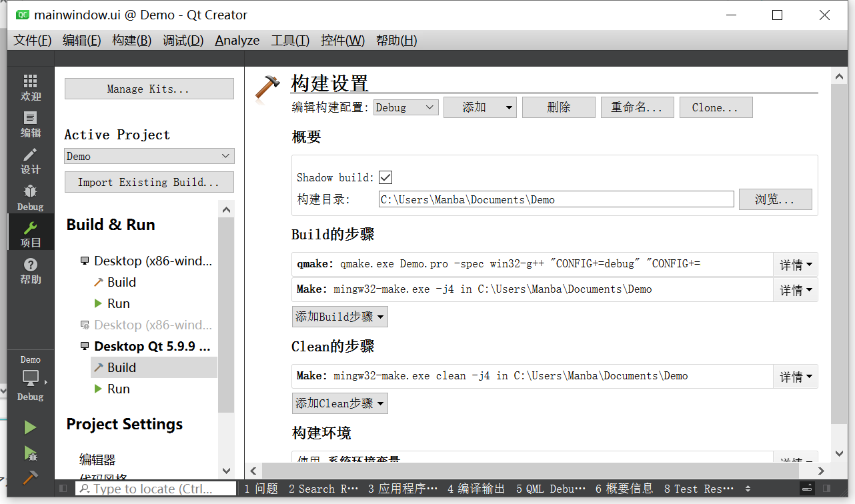Toggle right sidebar icon in status bar
855x504 pixels.
[827, 489]
